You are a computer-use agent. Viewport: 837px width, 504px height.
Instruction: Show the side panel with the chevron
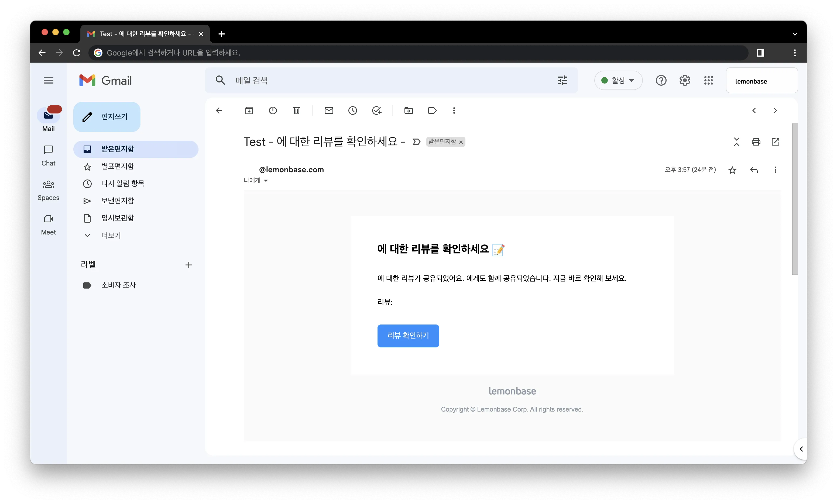(801, 449)
